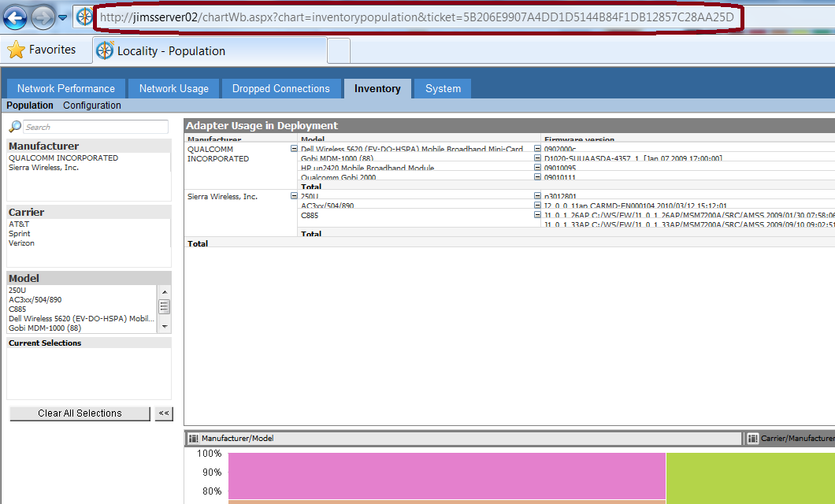Click the Search input field
This screenshot has height=504, width=835.
click(96, 127)
